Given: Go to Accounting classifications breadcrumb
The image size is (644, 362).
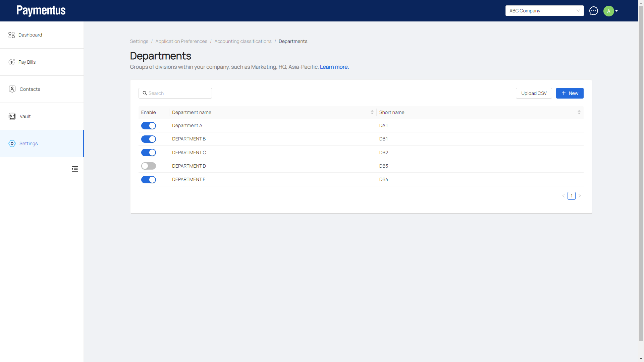Looking at the screenshot, I should coord(243,41).
